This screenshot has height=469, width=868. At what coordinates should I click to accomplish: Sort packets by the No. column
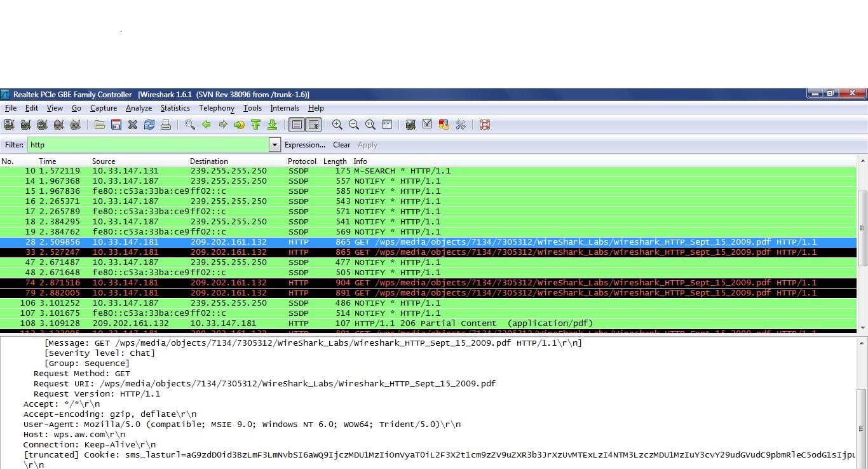(18, 161)
